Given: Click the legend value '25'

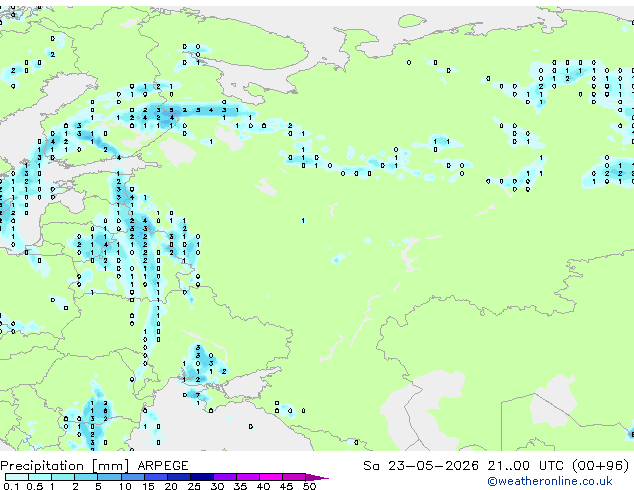Looking at the screenshot, I should (194, 486).
